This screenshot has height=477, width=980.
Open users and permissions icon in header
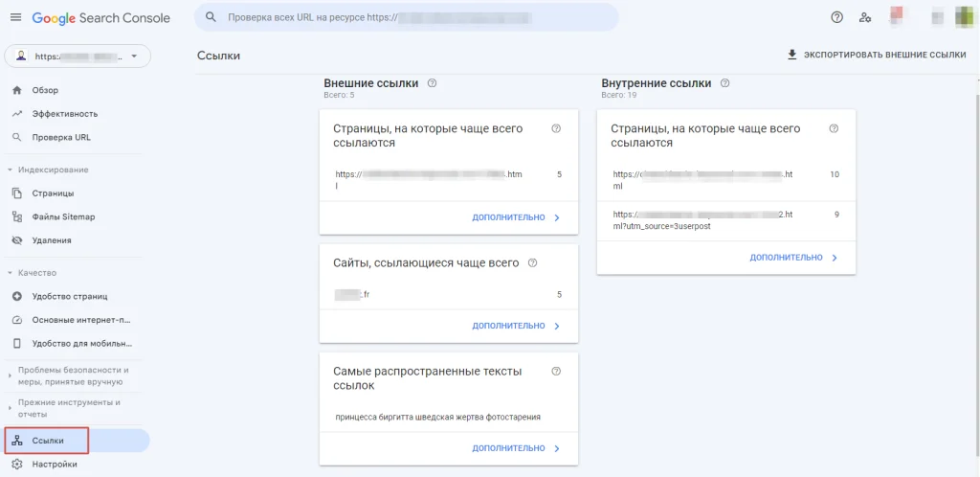865,17
